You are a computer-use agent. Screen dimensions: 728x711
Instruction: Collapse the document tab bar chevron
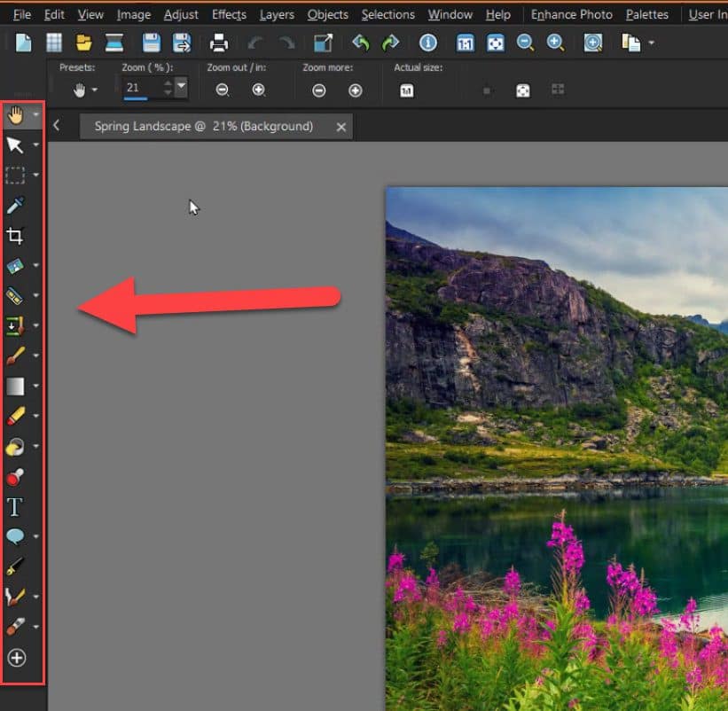[x=57, y=125]
